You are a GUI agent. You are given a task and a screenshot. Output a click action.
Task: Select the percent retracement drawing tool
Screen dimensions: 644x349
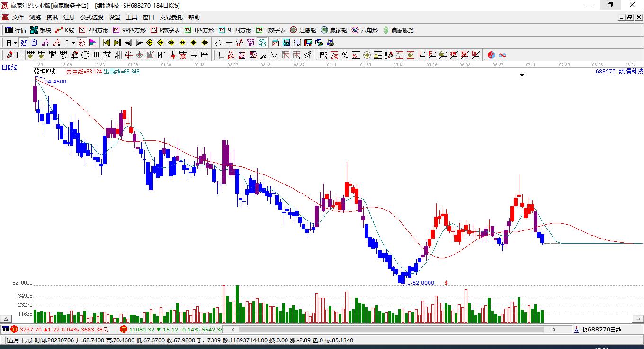345,55
